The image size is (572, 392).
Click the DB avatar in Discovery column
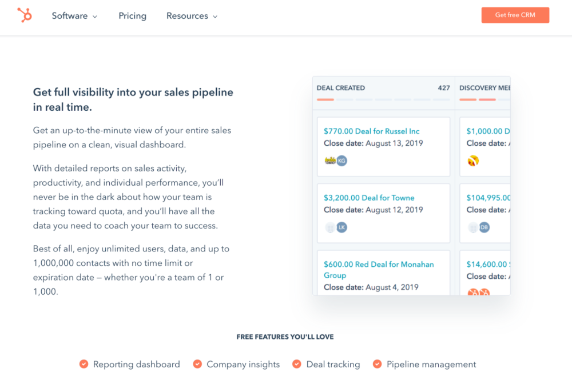coord(484,227)
